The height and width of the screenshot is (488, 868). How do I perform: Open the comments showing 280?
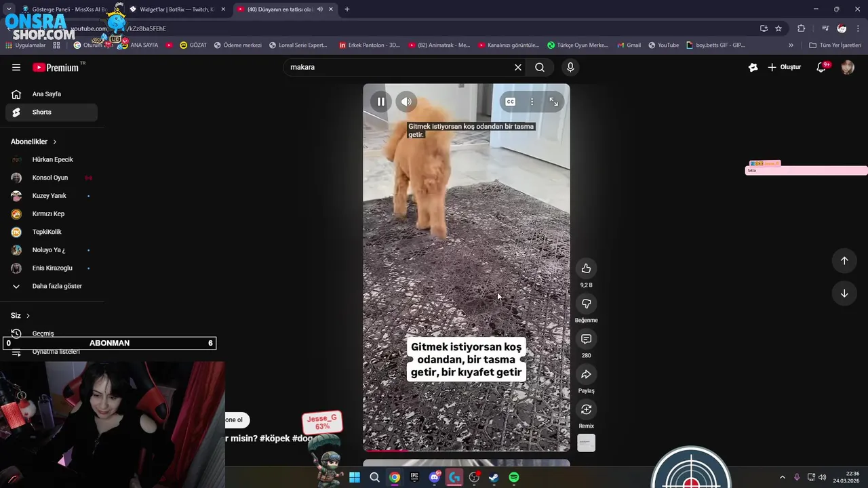click(x=587, y=339)
